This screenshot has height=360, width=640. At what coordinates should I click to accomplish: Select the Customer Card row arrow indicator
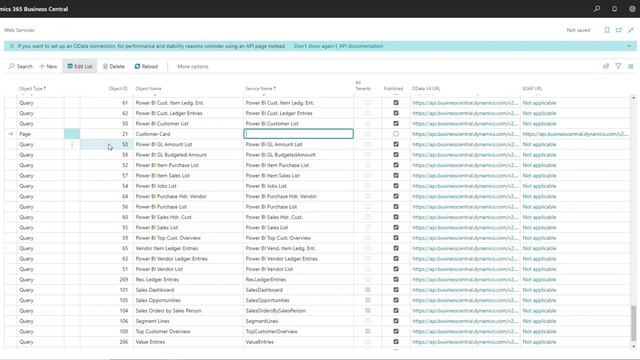tap(11, 134)
